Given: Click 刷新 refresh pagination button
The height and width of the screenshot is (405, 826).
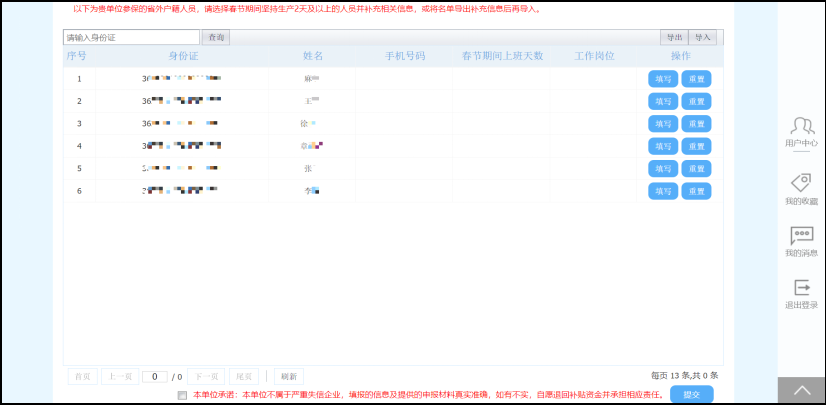Looking at the screenshot, I should [289, 377].
